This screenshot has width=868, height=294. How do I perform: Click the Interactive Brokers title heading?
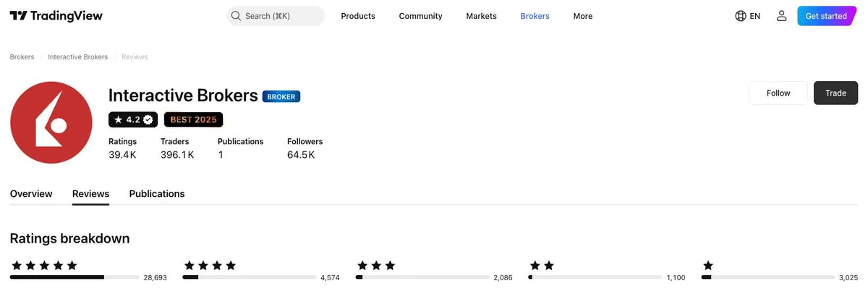(183, 96)
